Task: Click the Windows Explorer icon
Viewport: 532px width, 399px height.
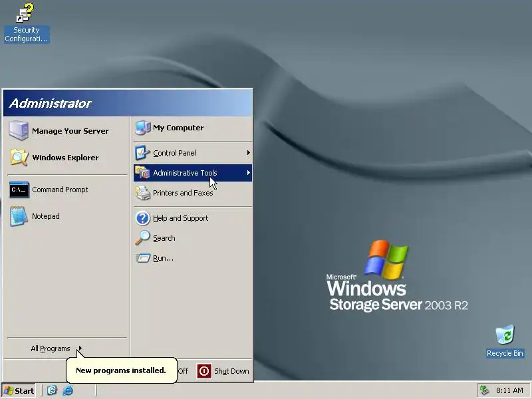Action: [x=19, y=158]
